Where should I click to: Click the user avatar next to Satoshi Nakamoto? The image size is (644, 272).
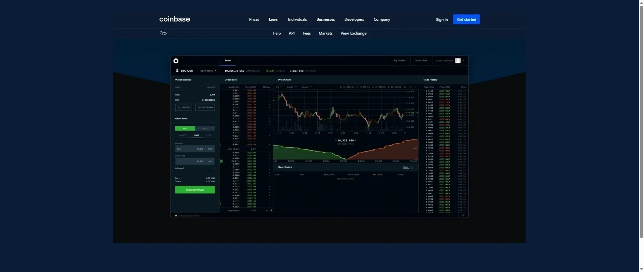pyautogui.click(x=458, y=61)
